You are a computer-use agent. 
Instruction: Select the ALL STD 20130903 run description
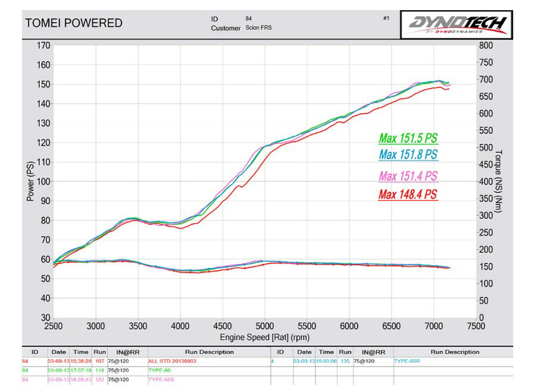click(x=172, y=361)
